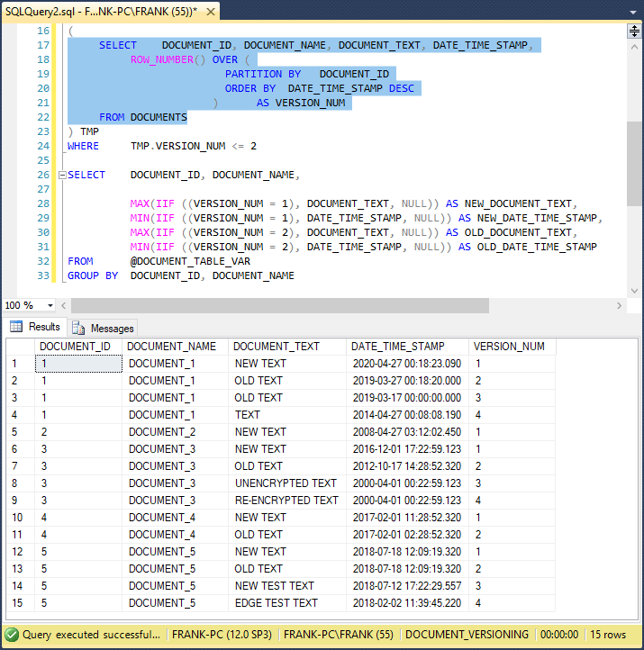
Task: Click PARTITION BY on line 19
Action: click(263, 74)
